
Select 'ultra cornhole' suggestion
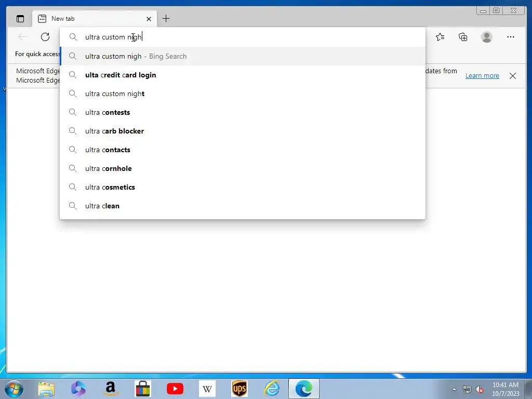(243, 168)
